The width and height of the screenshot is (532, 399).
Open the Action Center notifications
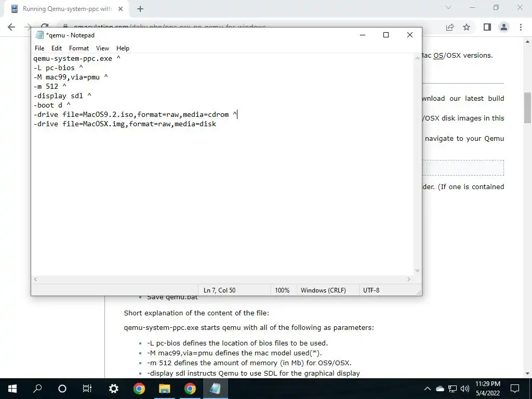coord(515,389)
